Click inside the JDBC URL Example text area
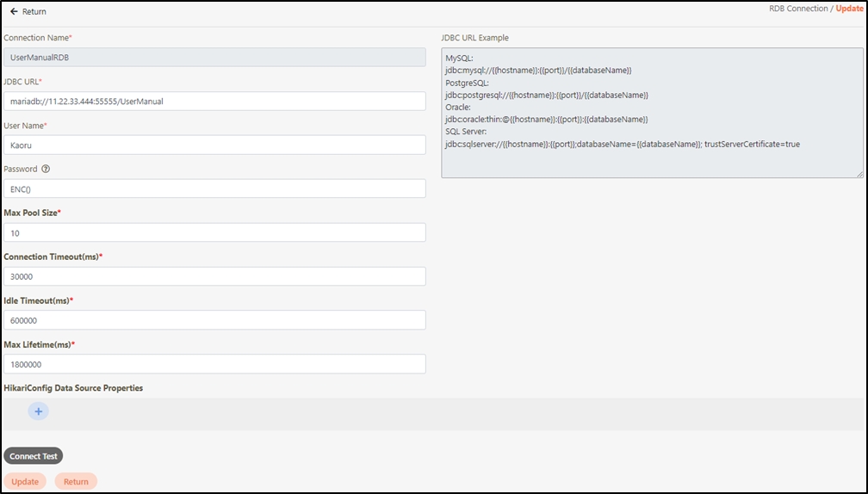The image size is (868, 494). pyautogui.click(x=652, y=112)
